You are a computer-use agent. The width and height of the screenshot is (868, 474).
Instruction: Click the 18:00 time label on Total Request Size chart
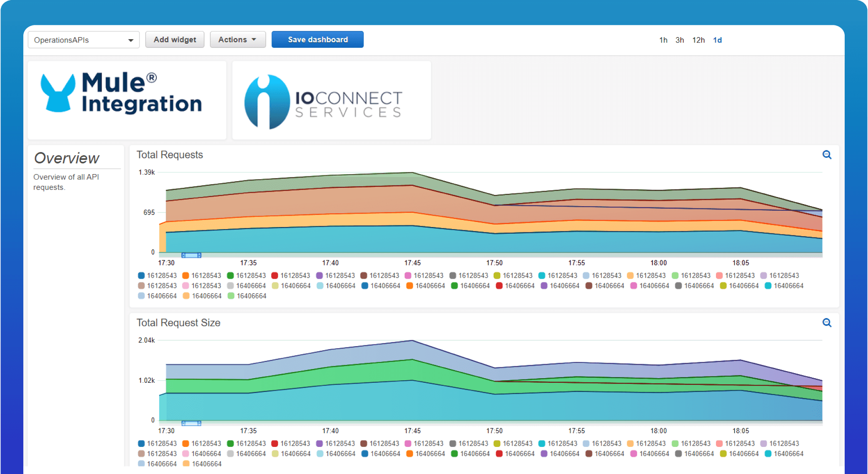point(658,431)
